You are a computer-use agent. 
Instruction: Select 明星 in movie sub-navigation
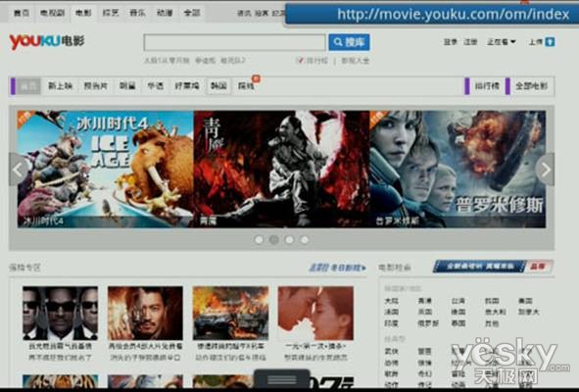(x=127, y=86)
